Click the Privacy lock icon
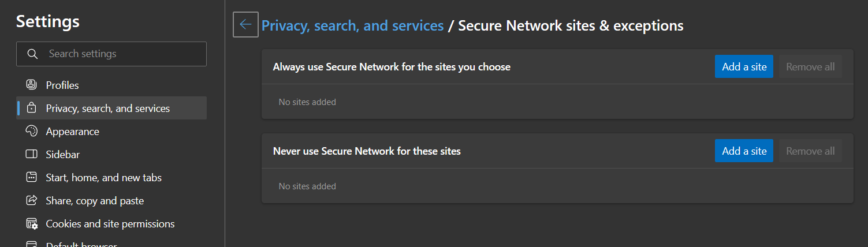Screen dimensions: 868x247 click(x=32, y=108)
